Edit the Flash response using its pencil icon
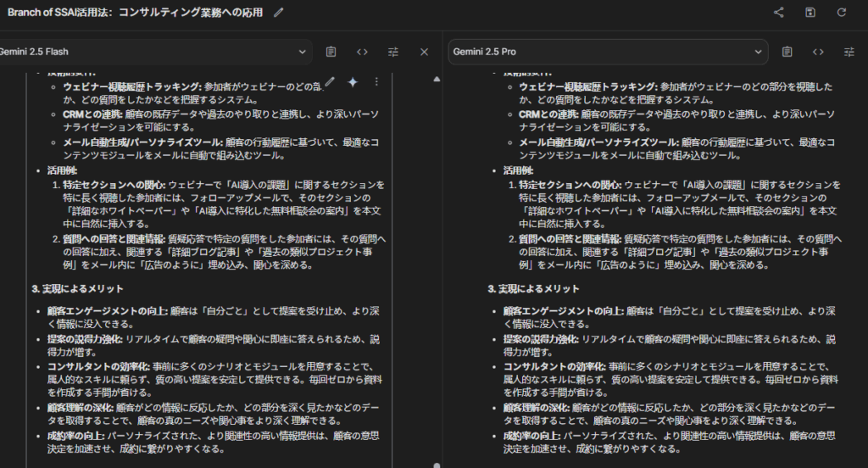Viewport: 868px width, 468px height. [330, 82]
